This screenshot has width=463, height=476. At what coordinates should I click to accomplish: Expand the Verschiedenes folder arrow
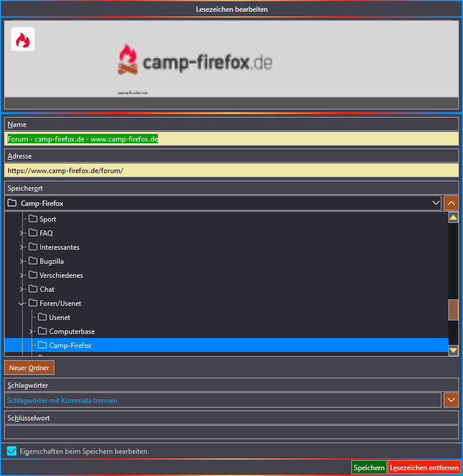click(x=22, y=275)
